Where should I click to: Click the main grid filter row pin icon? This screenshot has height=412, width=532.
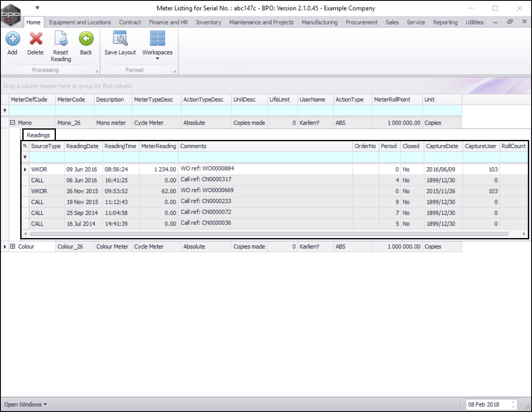(x=5, y=111)
